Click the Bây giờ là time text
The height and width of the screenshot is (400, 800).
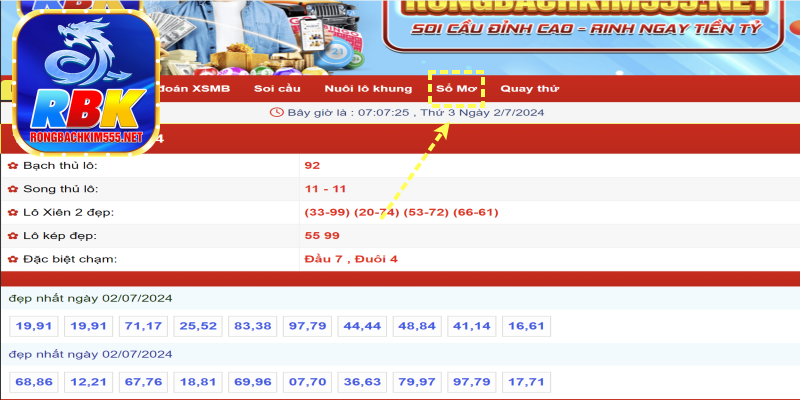point(416,112)
